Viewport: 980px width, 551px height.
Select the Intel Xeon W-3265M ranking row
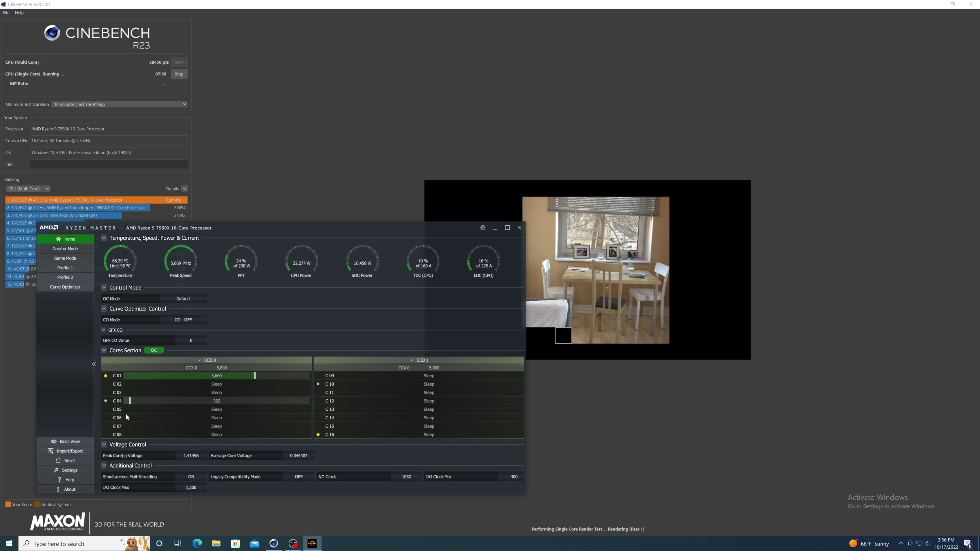[x=96, y=215]
